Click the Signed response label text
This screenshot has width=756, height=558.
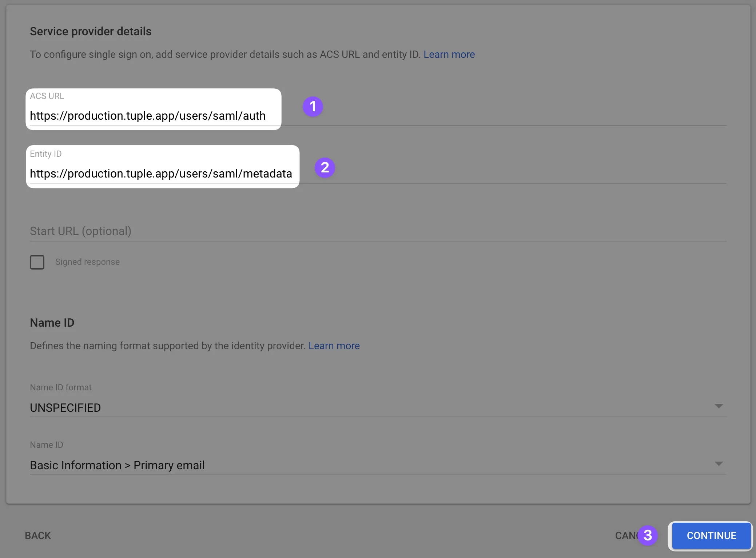pyautogui.click(x=87, y=262)
